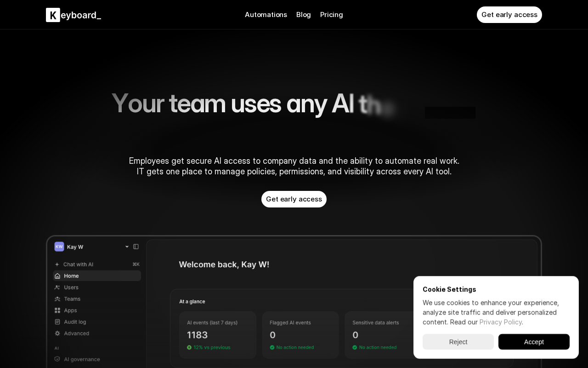
Task: Click the Apps grid icon
Action: click(57, 310)
